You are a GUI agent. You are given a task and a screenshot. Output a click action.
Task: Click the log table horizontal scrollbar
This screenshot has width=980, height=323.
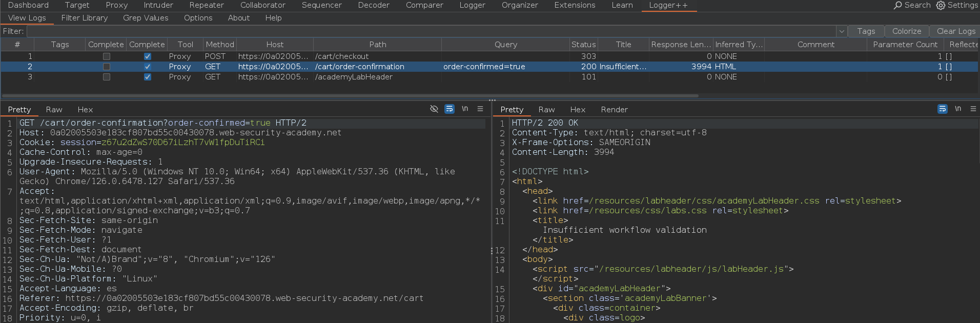(350, 95)
